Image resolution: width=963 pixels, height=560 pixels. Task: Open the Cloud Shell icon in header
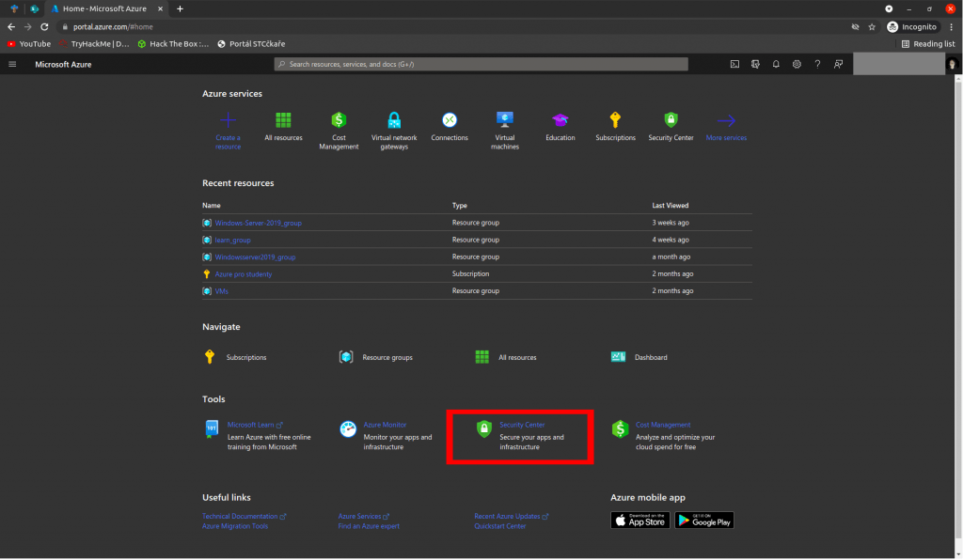735,64
